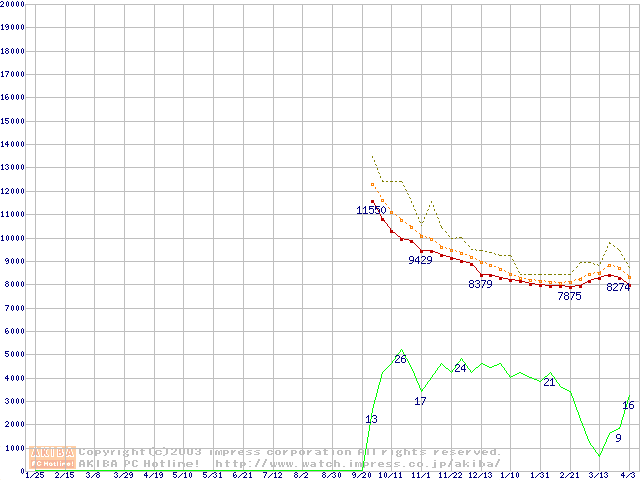640x480 pixels.
Task: Click the AKIBA PC Hotline logo
Action: 53,457
